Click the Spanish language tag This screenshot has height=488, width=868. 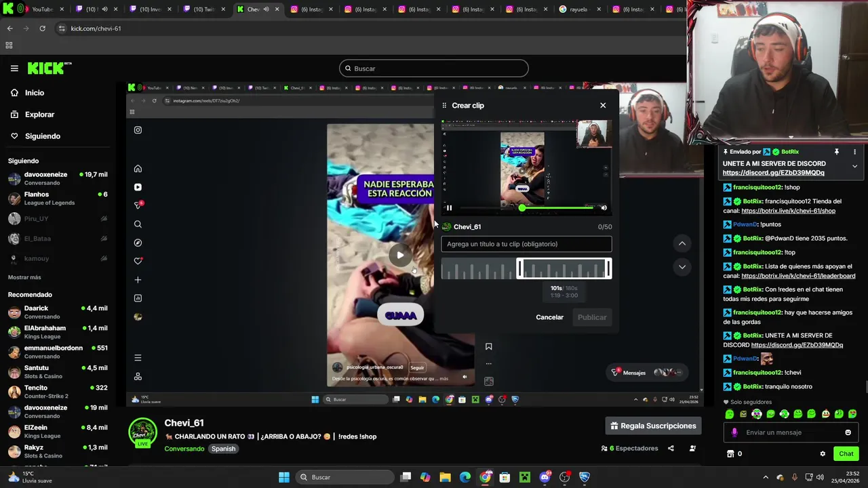(x=223, y=449)
